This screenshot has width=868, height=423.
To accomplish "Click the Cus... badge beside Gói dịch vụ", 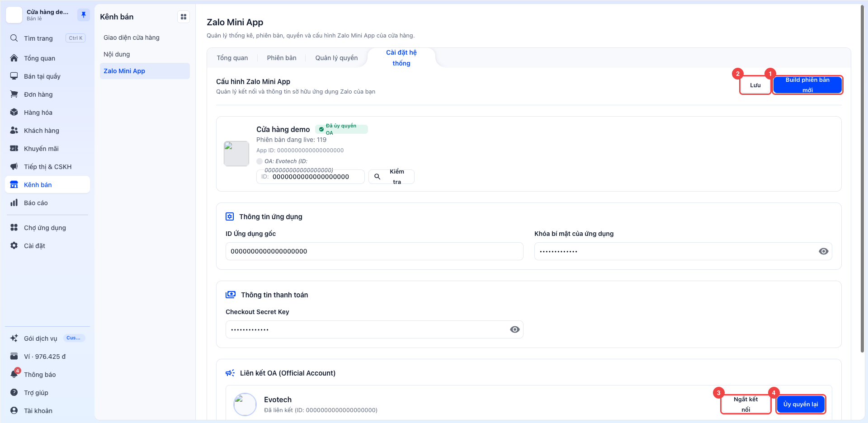I will tap(74, 338).
